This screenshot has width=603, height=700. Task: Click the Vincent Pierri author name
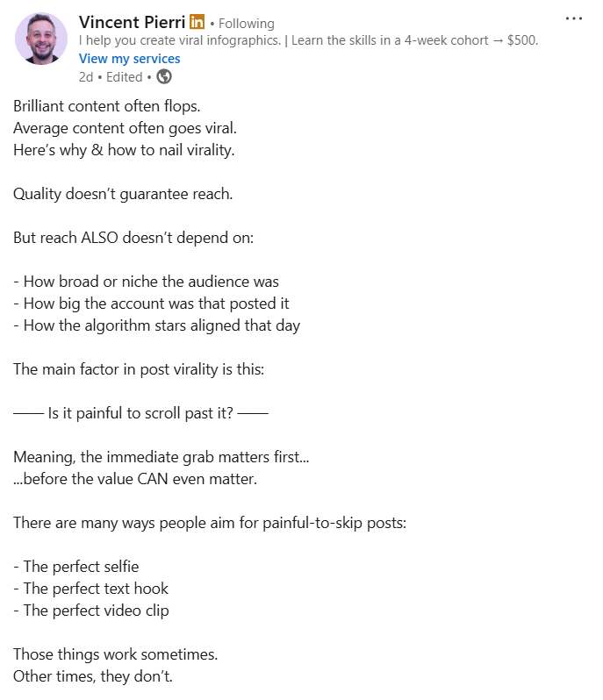pyautogui.click(x=132, y=22)
